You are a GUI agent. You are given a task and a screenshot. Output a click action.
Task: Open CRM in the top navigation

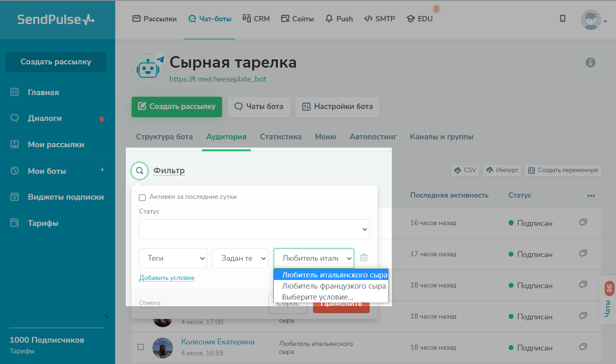click(256, 19)
